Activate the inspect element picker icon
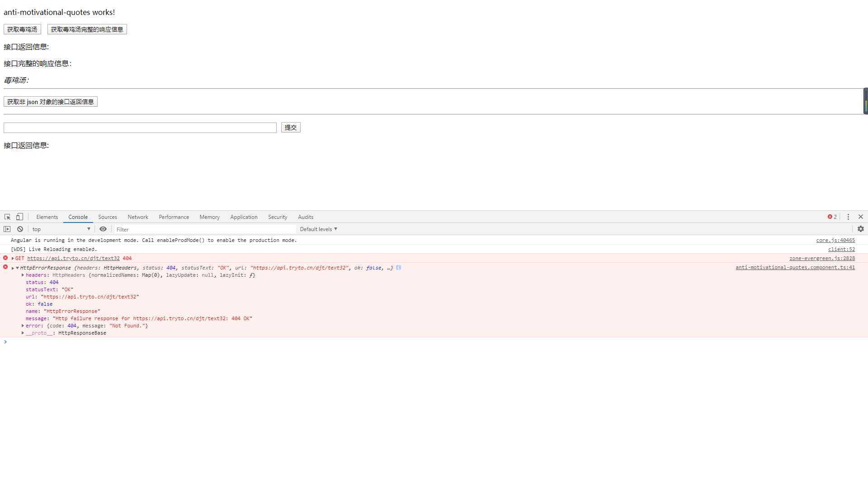Image resolution: width=868 pixels, height=478 pixels. point(7,217)
